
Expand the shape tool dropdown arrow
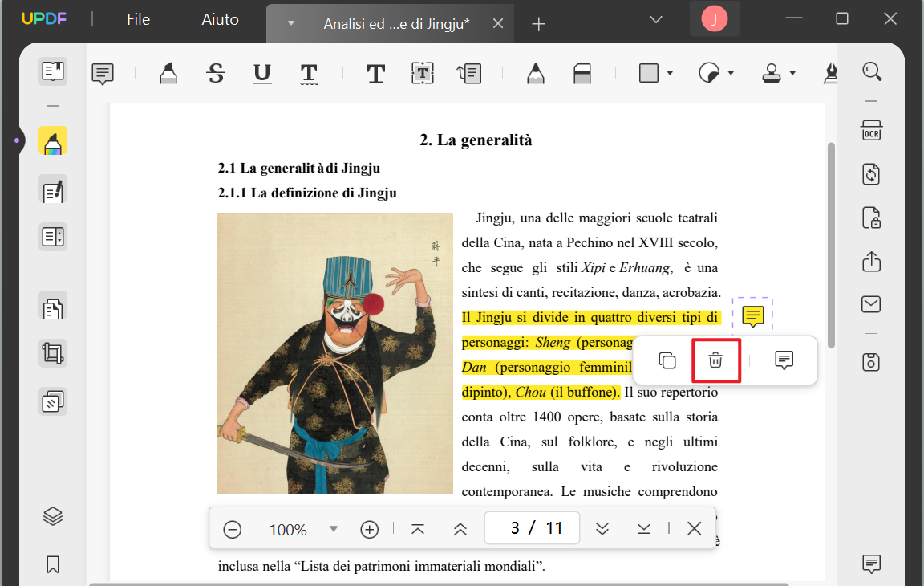[670, 73]
